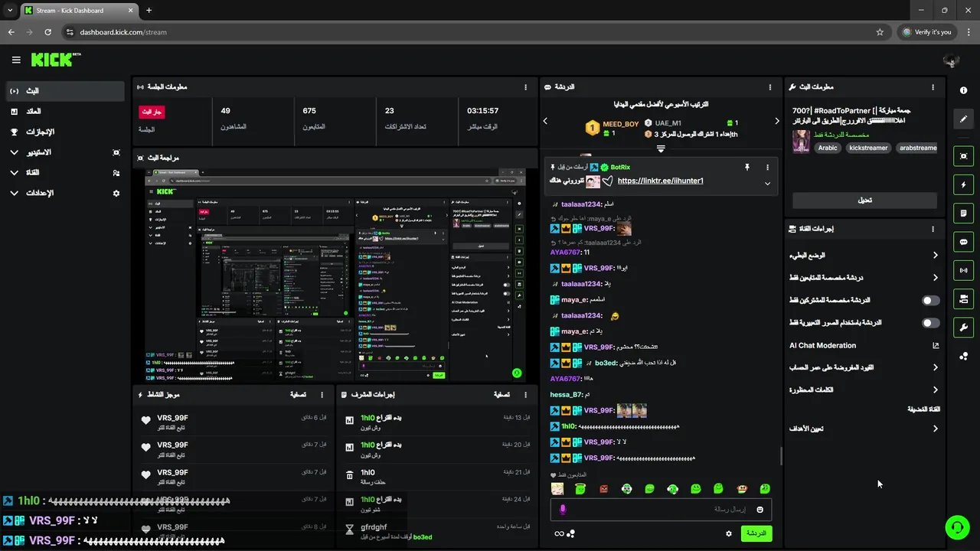Open AI Chat Moderation external link icon

[936, 345]
